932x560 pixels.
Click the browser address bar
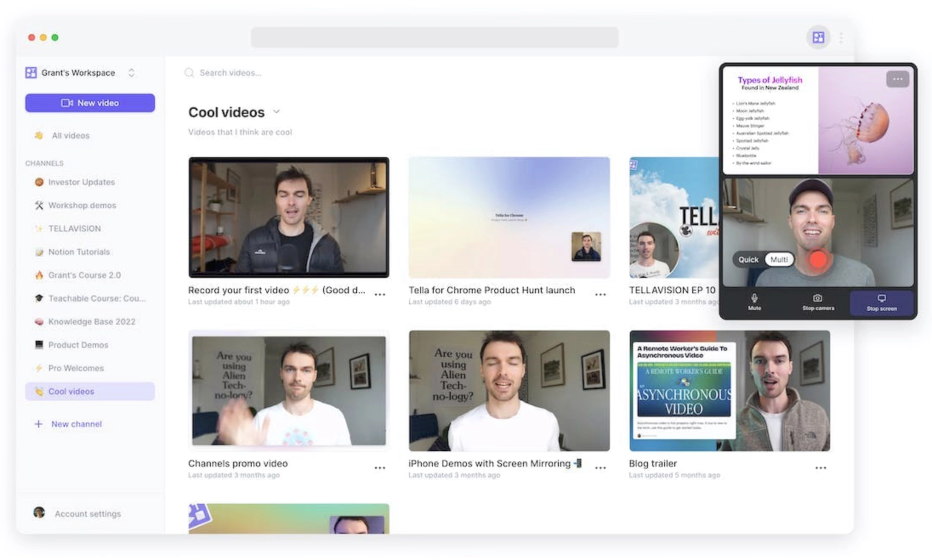click(435, 37)
